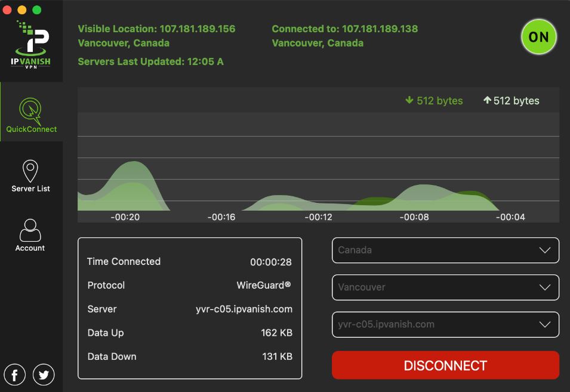Close the window with the red button
This screenshot has width=570, height=392.
pos(7,10)
